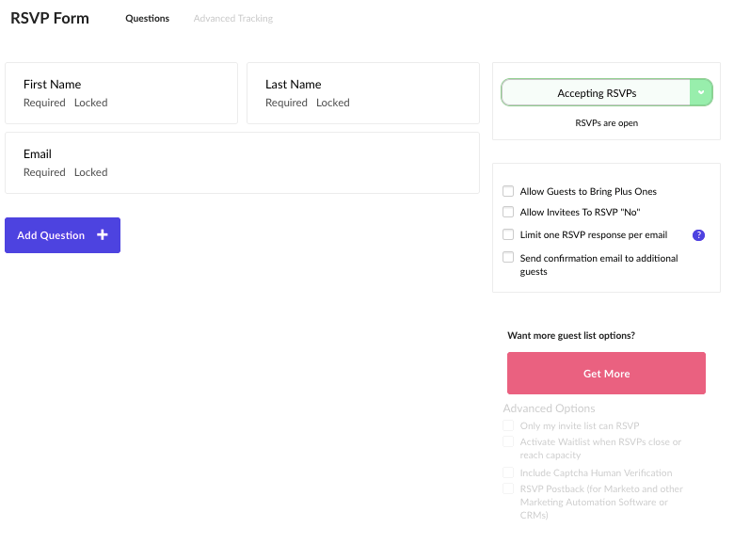Toggle Limit one RSVP response per email
The height and width of the screenshot is (560, 734).
point(508,234)
